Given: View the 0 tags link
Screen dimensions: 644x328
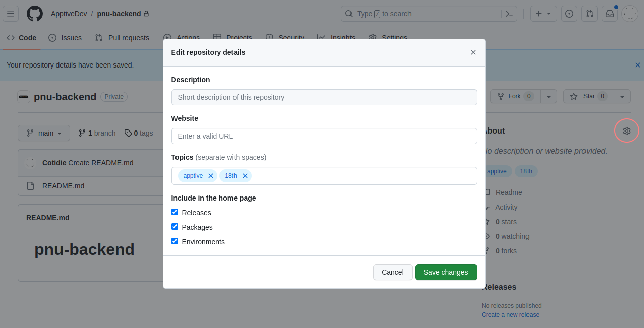Looking at the screenshot, I should (139, 133).
